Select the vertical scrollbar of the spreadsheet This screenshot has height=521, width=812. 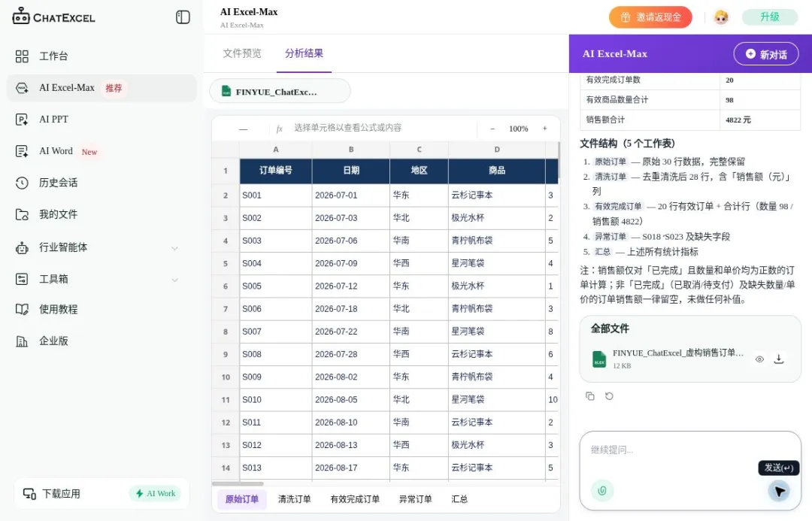(x=558, y=161)
